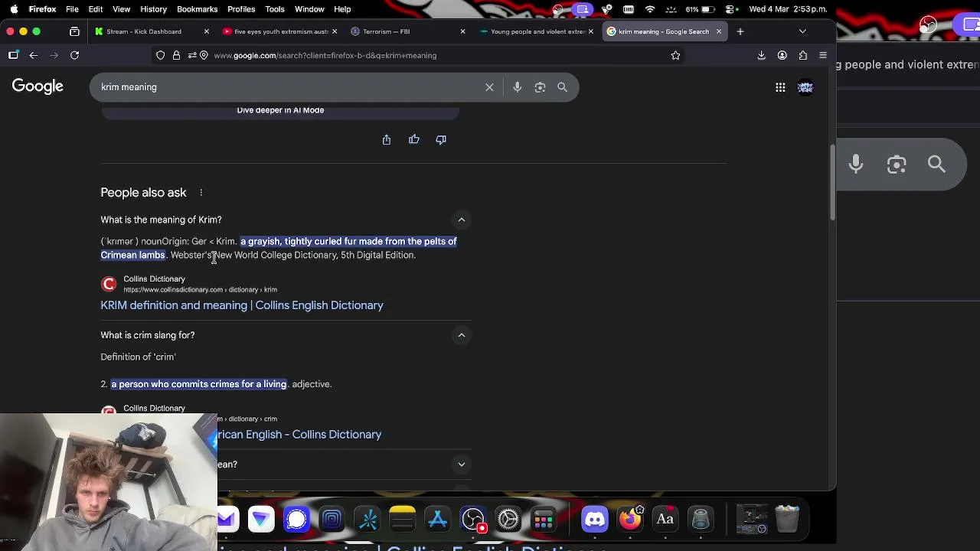Give thumbs up to AI overview
This screenshot has height=551, width=980.
(414, 139)
